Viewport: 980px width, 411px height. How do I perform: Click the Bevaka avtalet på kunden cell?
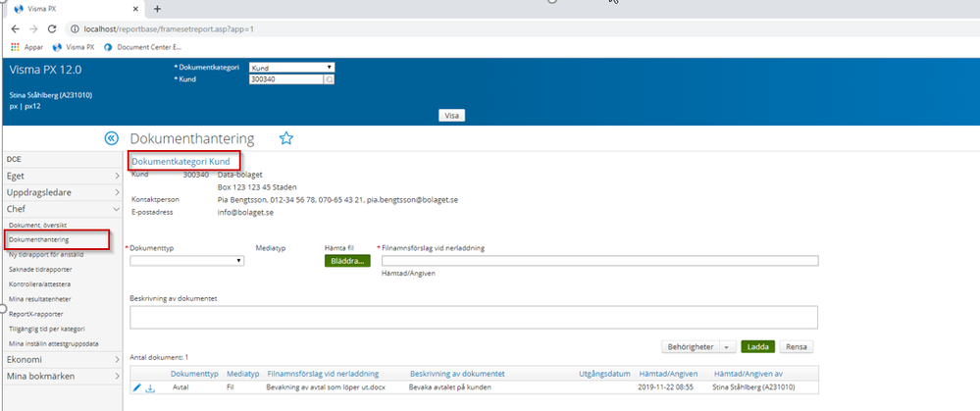click(450, 387)
